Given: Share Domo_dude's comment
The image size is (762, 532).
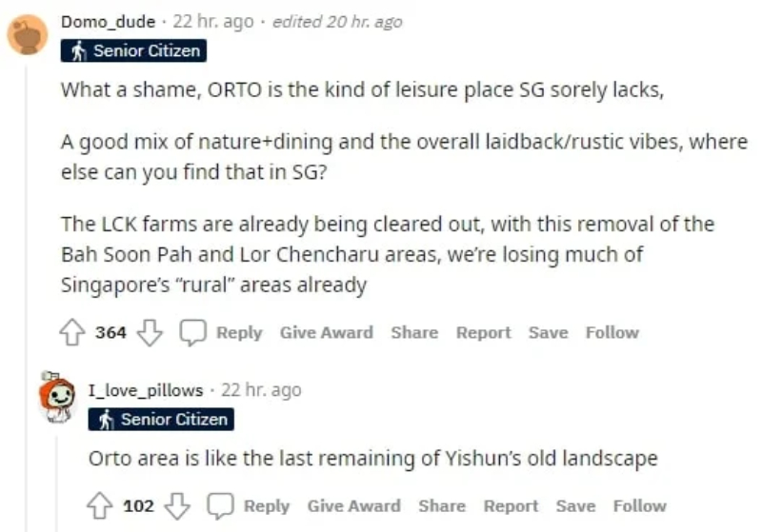Looking at the screenshot, I should point(414,333).
